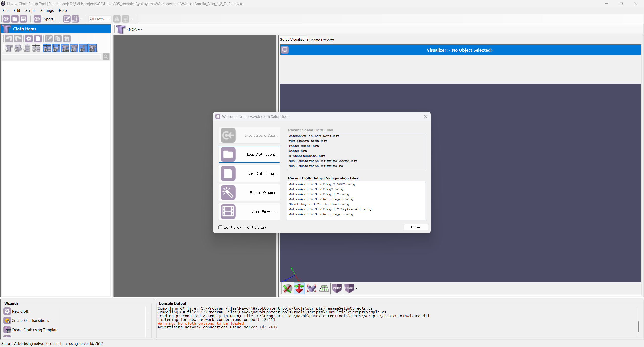Select recent file WatsonAmelia_Sim_Blog_1_2_TopCoatAri.xcfg
Viewport: 644px width, 347px height.
[330, 209]
